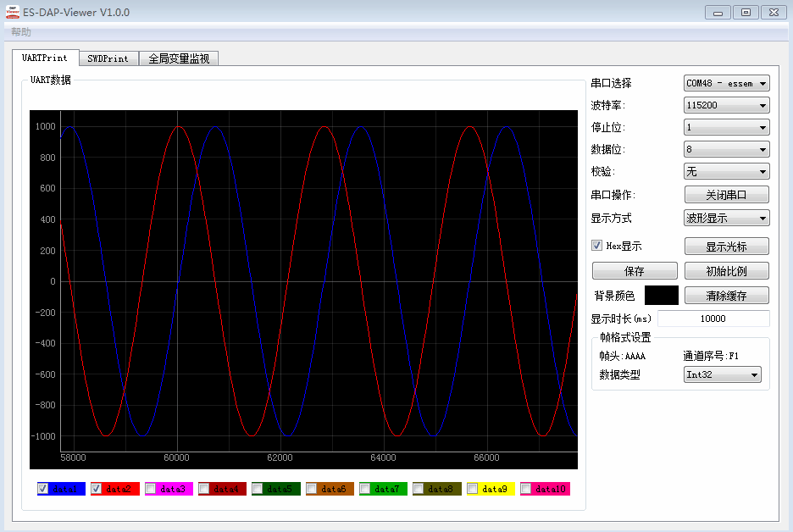Click the 60000 label on the waveform x-axis
The width and height of the screenshot is (793, 532).
(x=176, y=457)
